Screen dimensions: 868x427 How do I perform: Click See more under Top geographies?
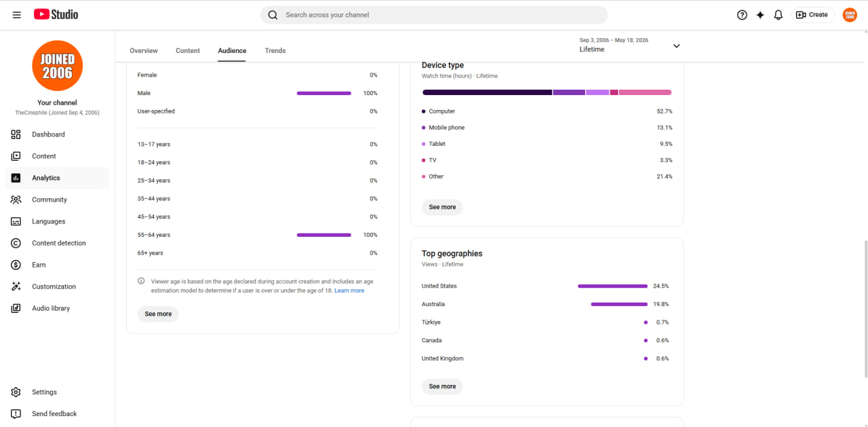coord(442,386)
